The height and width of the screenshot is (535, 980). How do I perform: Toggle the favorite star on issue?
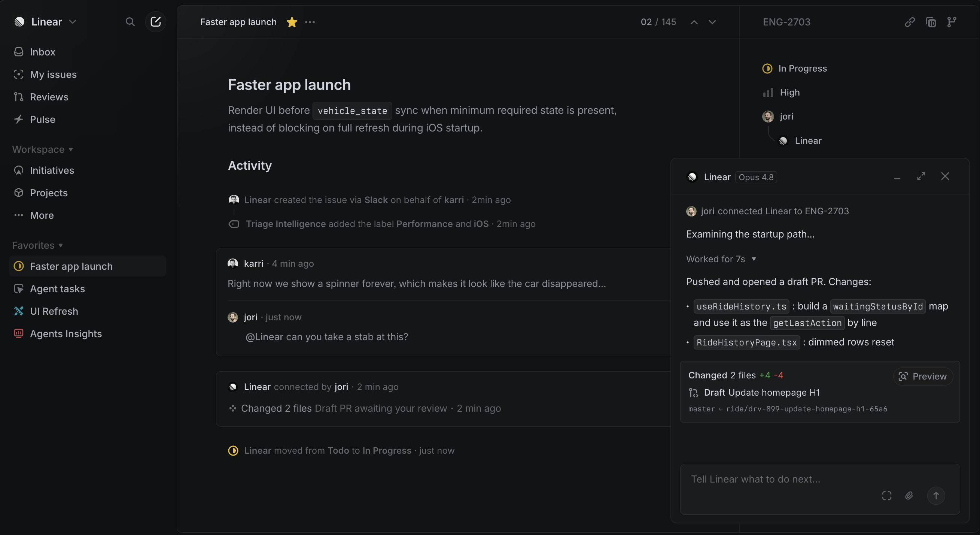tap(292, 22)
